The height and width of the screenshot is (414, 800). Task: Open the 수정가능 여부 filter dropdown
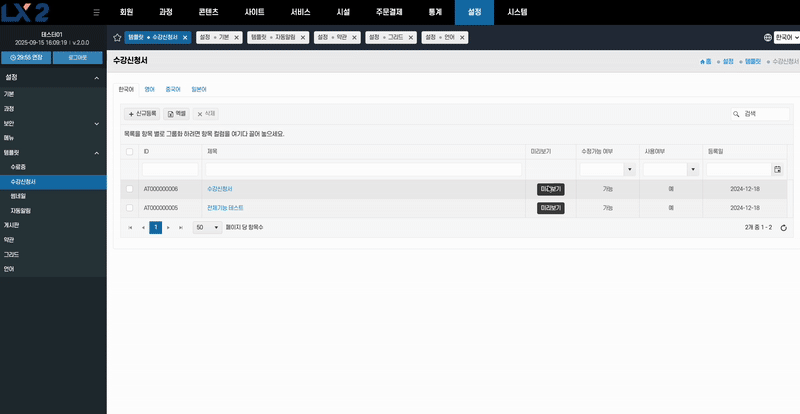[x=629, y=170]
